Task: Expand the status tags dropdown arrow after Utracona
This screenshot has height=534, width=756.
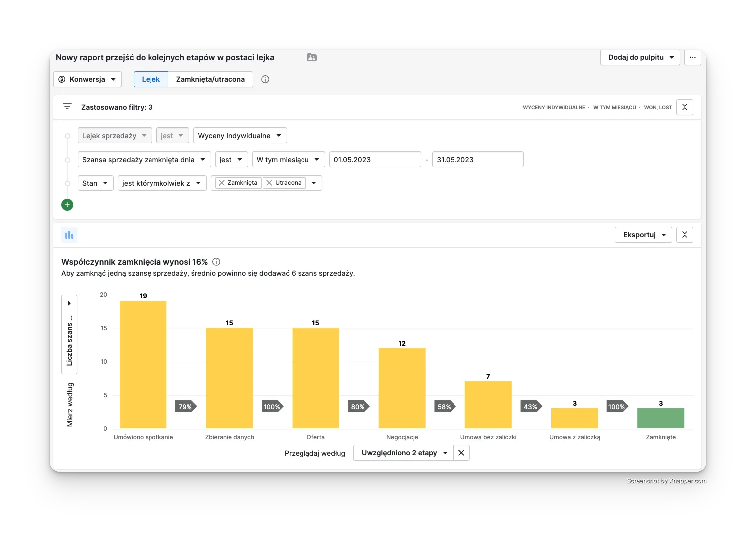Action: (314, 183)
